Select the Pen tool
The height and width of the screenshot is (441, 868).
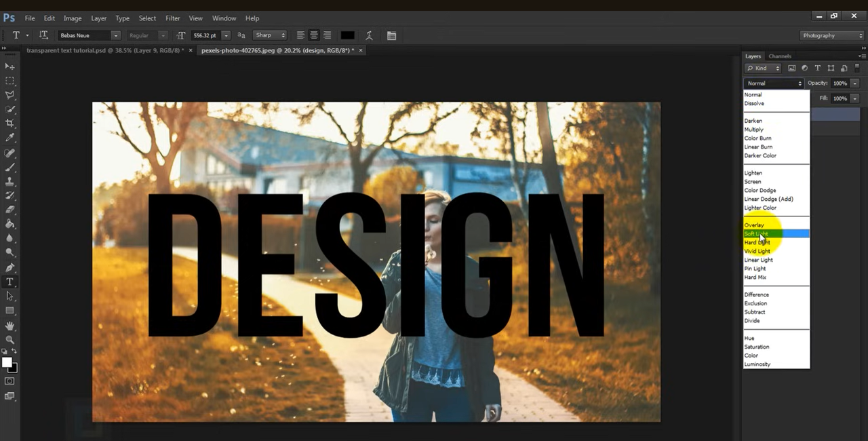[9, 268]
